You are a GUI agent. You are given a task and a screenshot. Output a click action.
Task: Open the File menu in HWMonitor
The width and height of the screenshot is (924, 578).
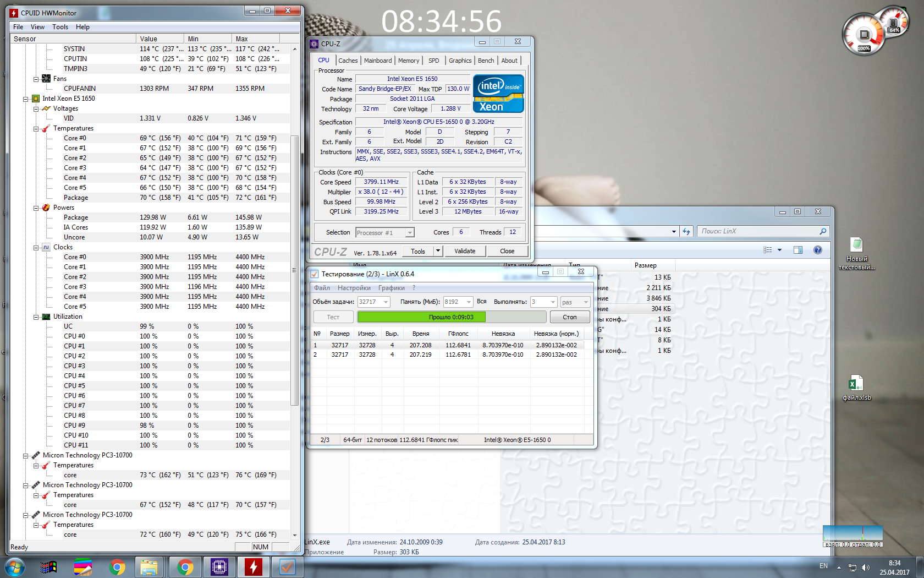click(18, 27)
